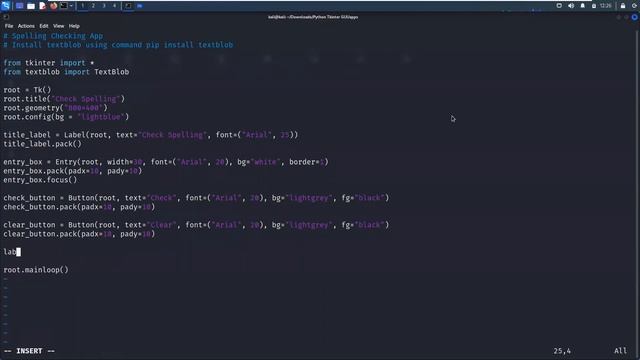Open the View menu
640x360 pixels.
click(58, 26)
